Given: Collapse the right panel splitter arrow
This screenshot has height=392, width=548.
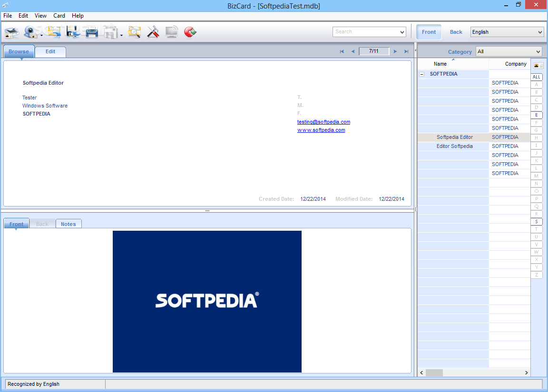Looking at the screenshot, I should tap(416, 50).
